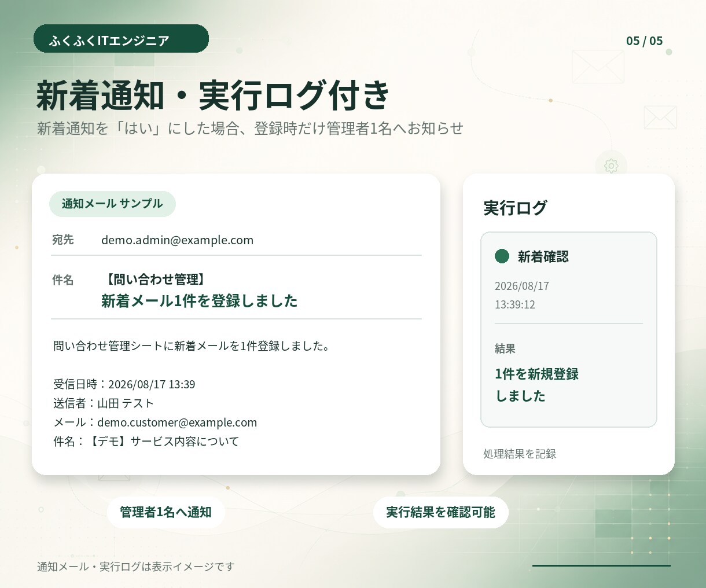
Task: Click the title 新着通知・実行ログ付き
Action: tap(213, 95)
